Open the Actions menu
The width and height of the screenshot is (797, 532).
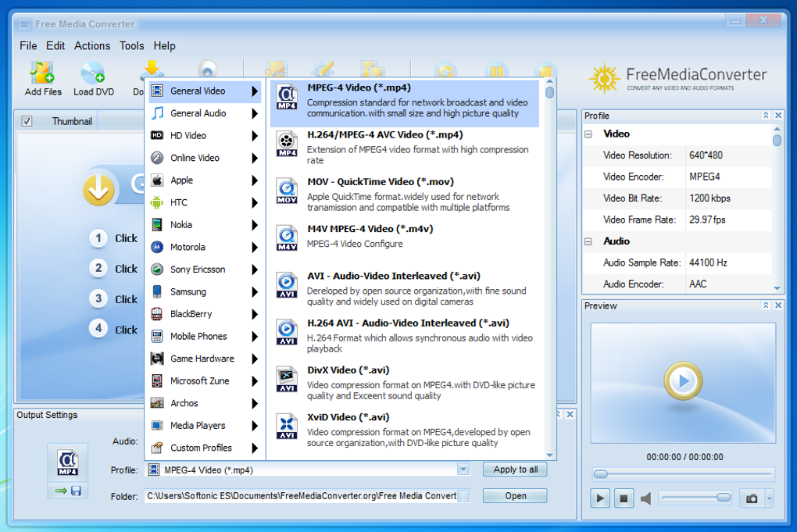point(92,46)
